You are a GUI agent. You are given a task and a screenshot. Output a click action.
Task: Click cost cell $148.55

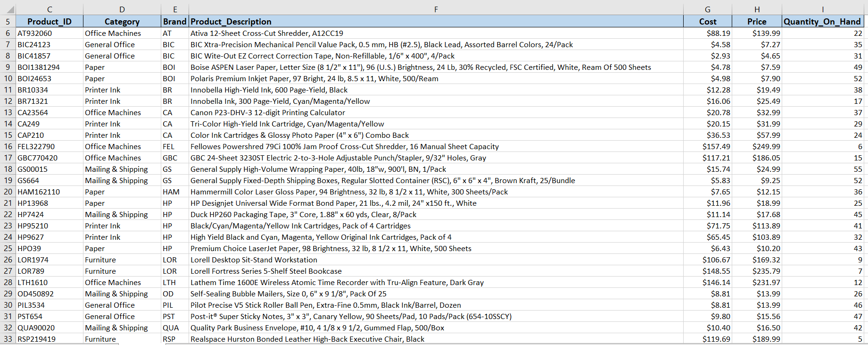pyautogui.click(x=708, y=271)
